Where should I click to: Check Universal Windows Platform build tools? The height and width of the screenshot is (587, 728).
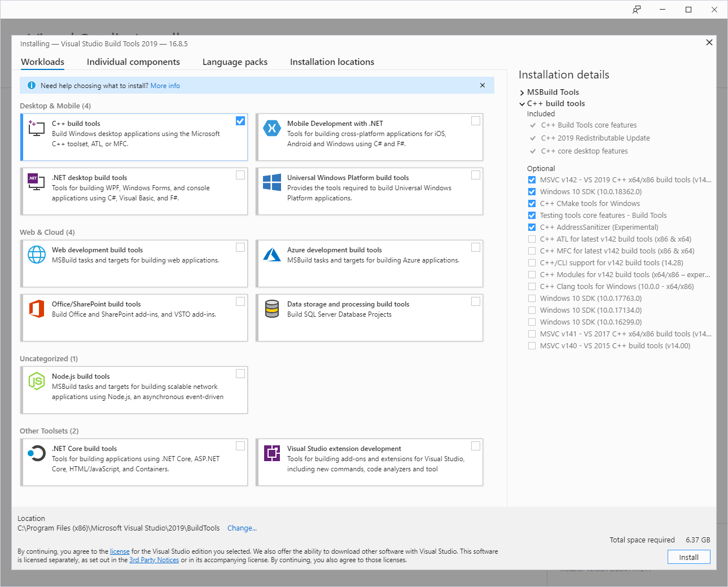coord(476,175)
